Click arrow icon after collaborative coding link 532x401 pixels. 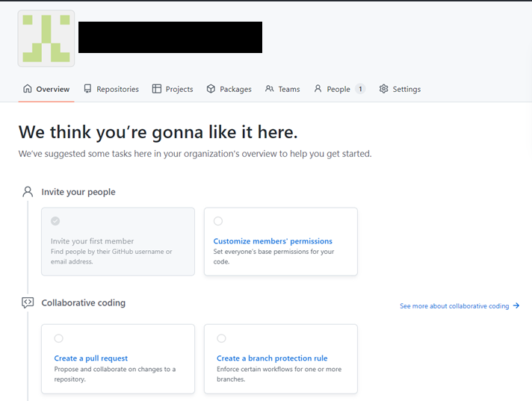(x=516, y=305)
